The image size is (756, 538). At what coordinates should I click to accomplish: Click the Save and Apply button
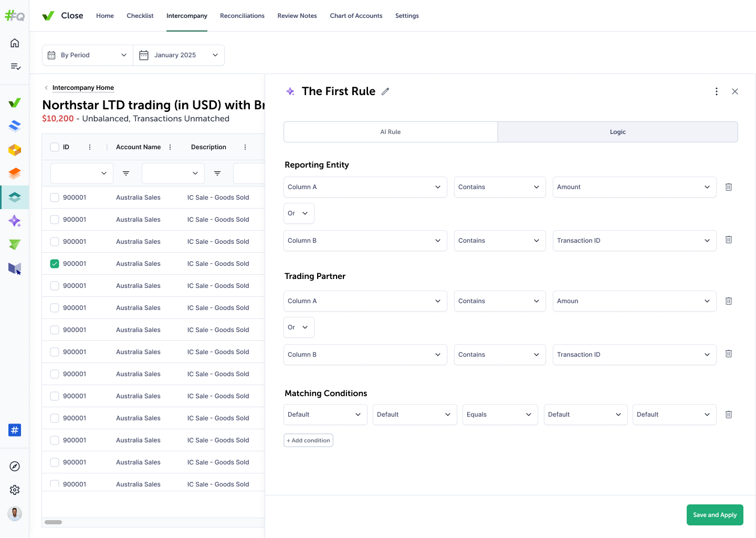click(715, 515)
